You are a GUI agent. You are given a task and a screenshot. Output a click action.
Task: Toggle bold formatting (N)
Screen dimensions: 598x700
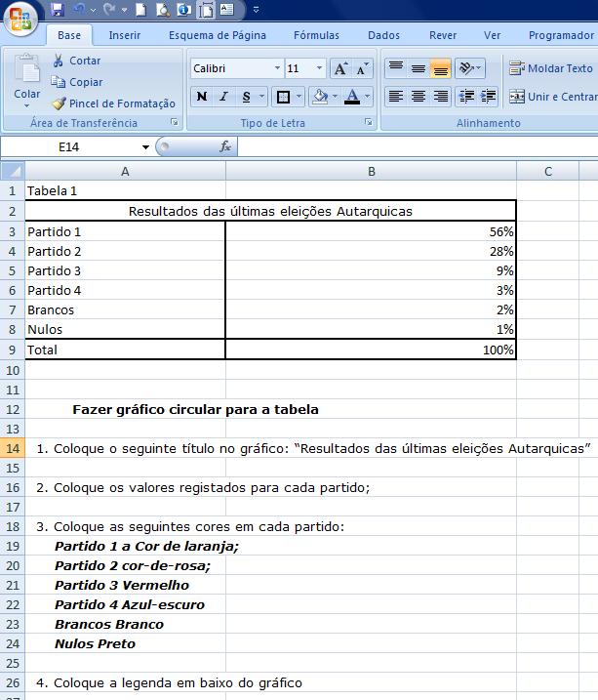click(202, 97)
